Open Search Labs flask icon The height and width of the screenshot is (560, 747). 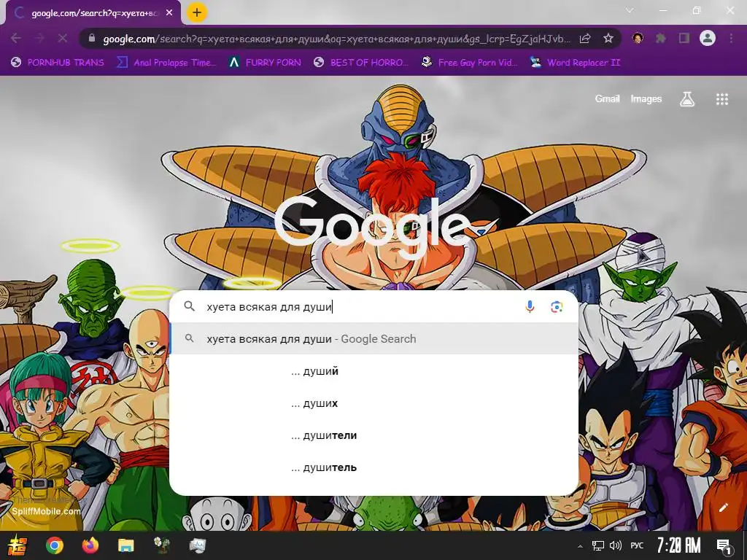687,99
